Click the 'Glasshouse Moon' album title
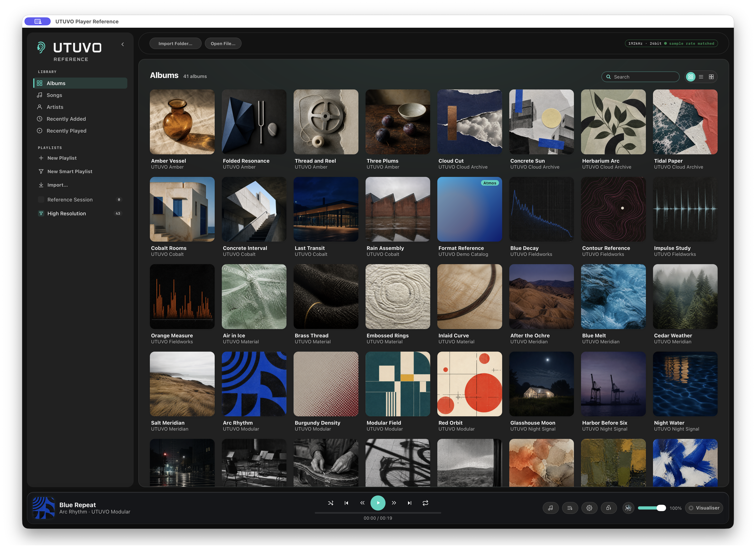The image size is (756, 558). [x=533, y=423]
